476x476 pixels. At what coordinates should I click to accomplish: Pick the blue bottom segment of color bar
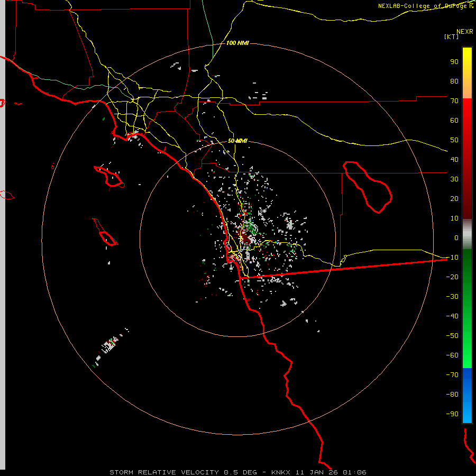[x=467, y=396]
